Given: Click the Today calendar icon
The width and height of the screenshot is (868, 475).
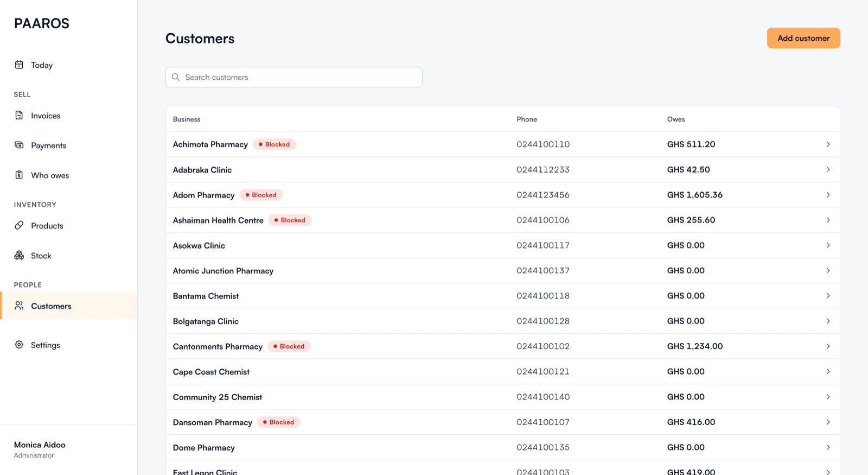Looking at the screenshot, I should [x=19, y=65].
